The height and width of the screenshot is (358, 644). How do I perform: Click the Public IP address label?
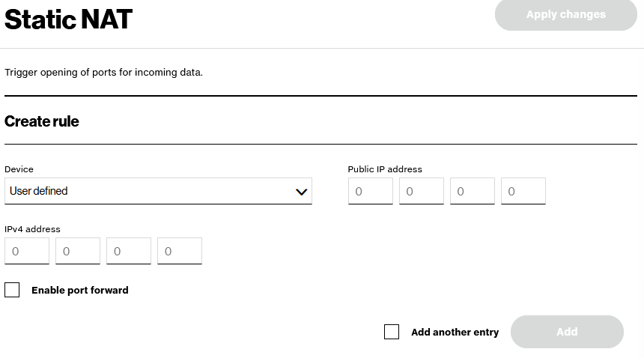[385, 169]
